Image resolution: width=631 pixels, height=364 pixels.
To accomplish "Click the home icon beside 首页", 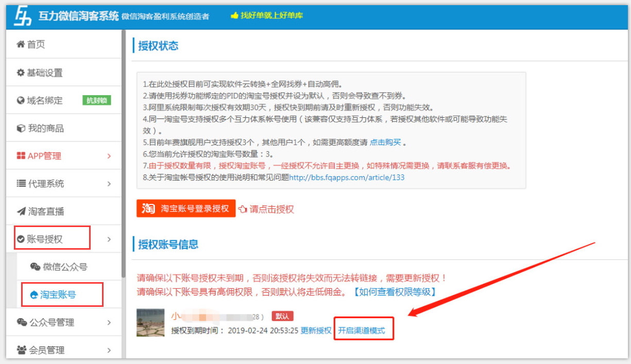I will [x=21, y=45].
